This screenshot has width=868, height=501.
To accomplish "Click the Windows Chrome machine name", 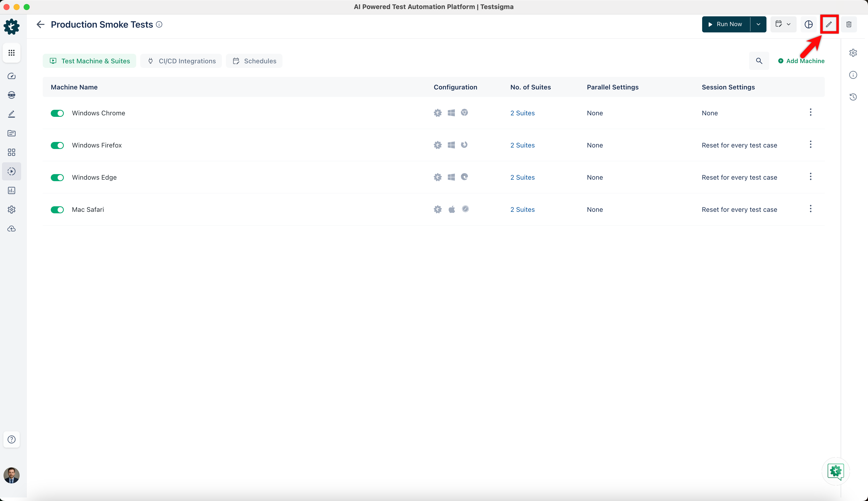I will [x=99, y=113].
